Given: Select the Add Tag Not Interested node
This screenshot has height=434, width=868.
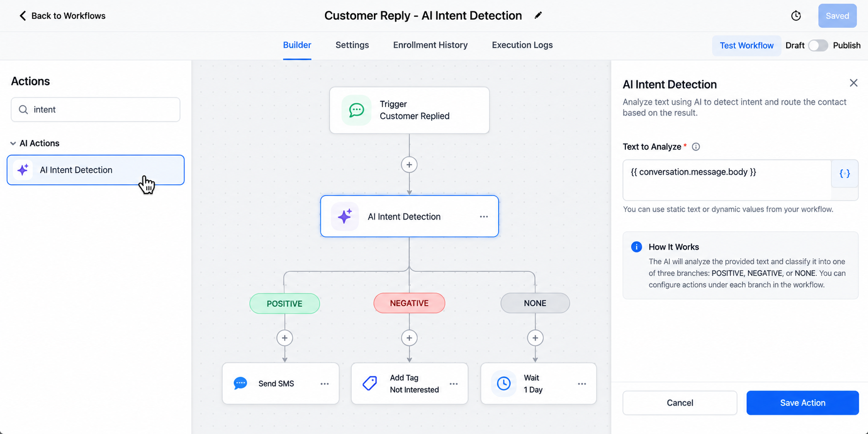Looking at the screenshot, I should (x=409, y=383).
